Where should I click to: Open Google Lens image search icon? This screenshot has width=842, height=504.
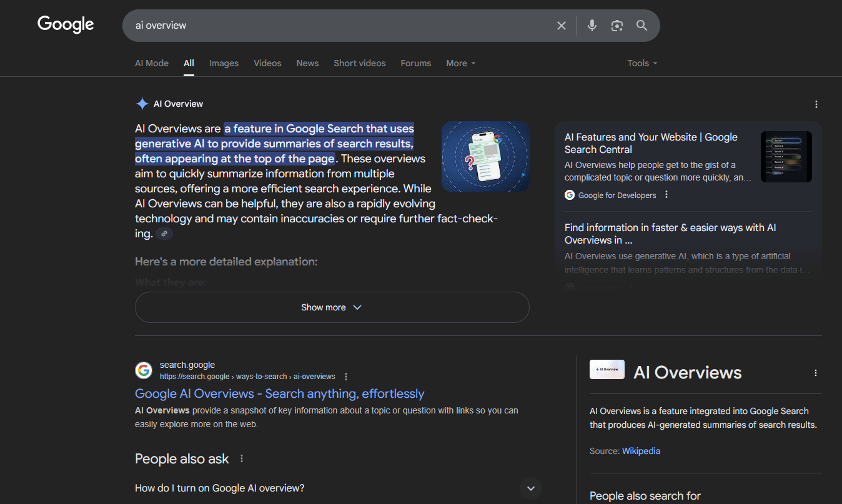pyautogui.click(x=617, y=26)
